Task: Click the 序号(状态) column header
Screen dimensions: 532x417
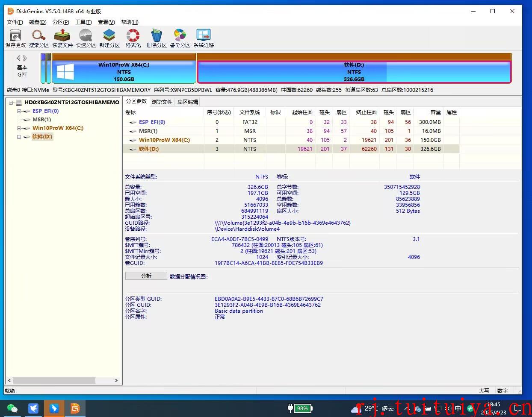Action: (219, 112)
